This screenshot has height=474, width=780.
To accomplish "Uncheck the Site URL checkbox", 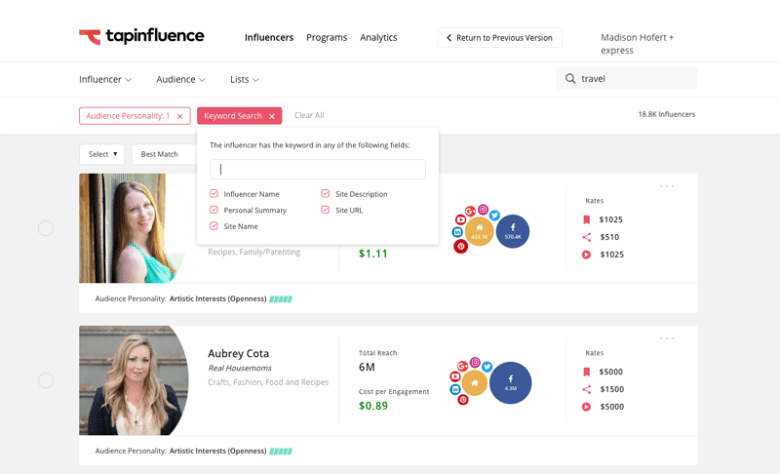I will pos(325,210).
